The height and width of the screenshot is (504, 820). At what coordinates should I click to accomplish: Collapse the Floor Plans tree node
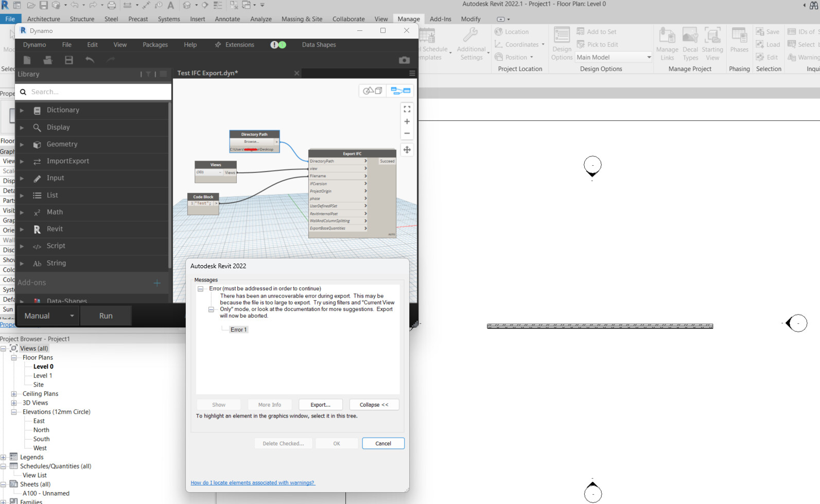pyautogui.click(x=14, y=358)
